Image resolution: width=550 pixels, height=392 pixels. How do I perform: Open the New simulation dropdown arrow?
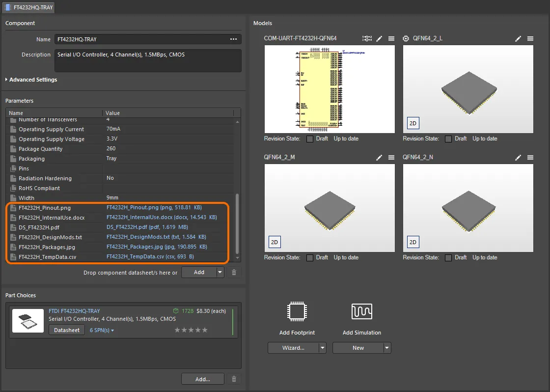[x=387, y=348]
